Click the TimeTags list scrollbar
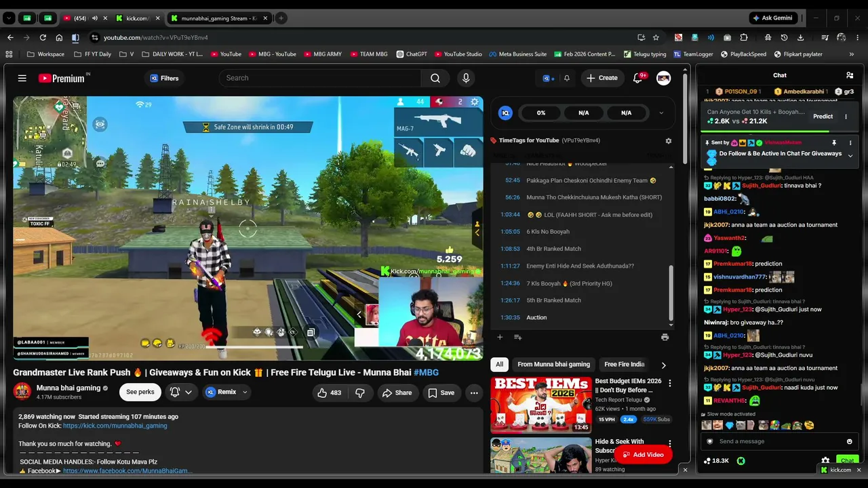The width and height of the screenshot is (868, 488). click(671, 292)
